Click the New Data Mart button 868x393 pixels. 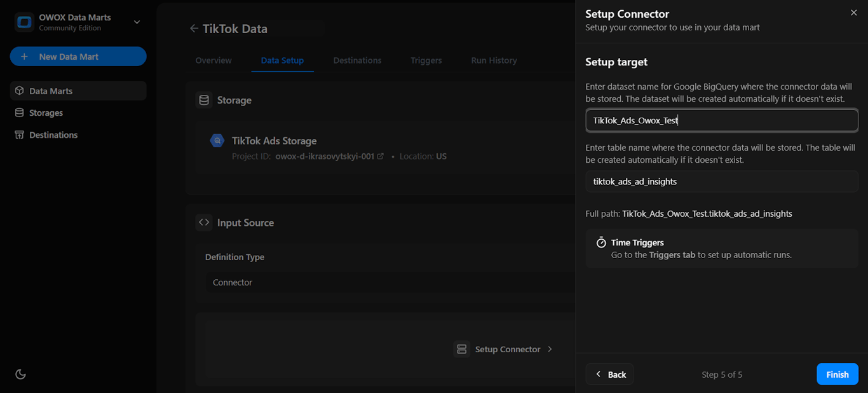pyautogui.click(x=78, y=57)
